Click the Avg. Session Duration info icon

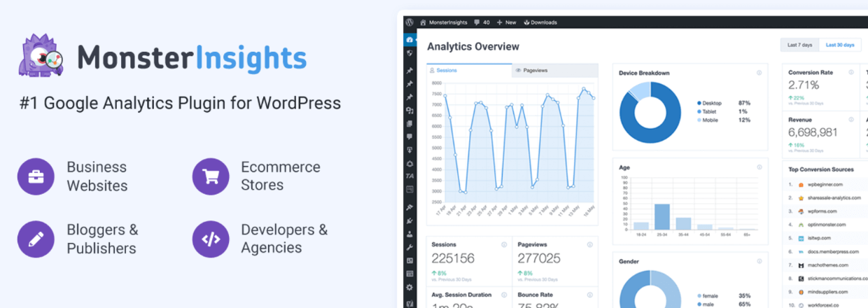[503, 295]
